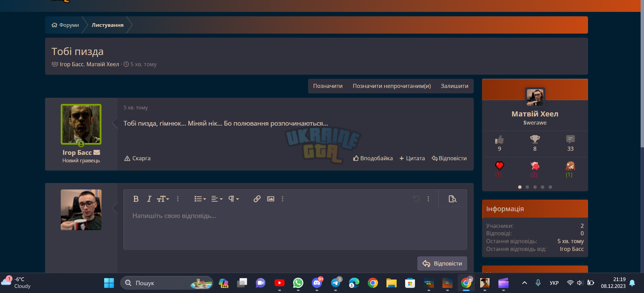
Task: Open the Windows Start menu
Action: click(x=109, y=283)
